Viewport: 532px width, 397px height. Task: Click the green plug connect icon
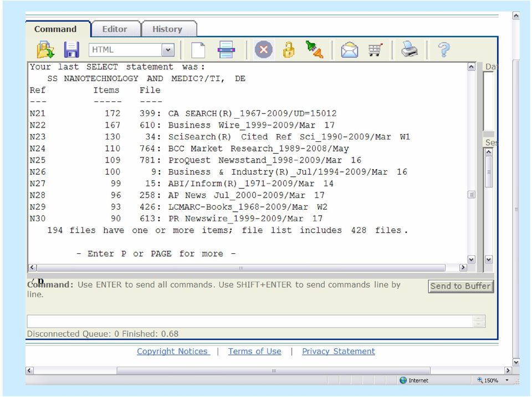(315, 49)
